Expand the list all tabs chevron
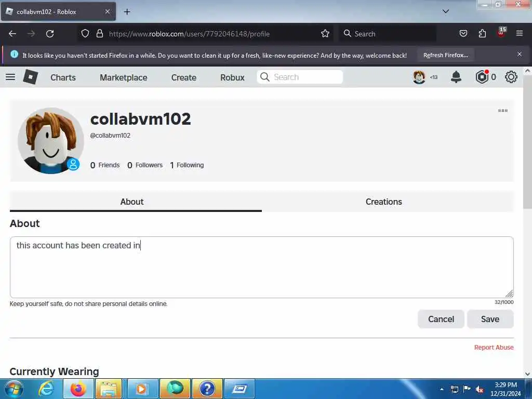This screenshot has width=532, height=399. coord(446,11)
